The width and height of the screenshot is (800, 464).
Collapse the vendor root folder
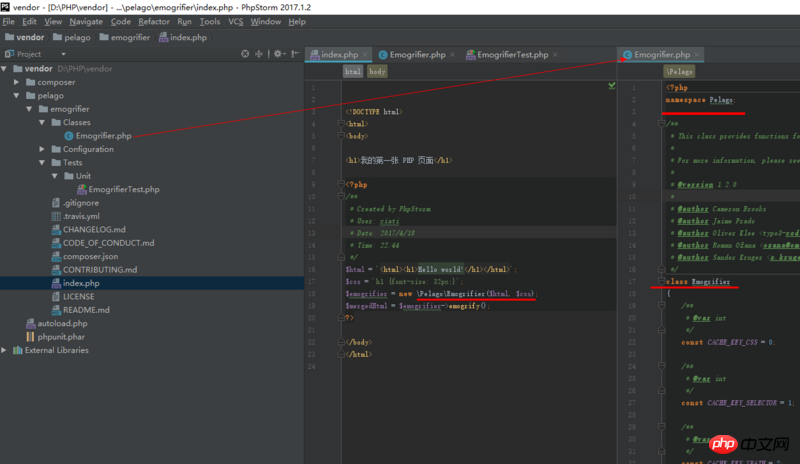click(x=5, y=68)
